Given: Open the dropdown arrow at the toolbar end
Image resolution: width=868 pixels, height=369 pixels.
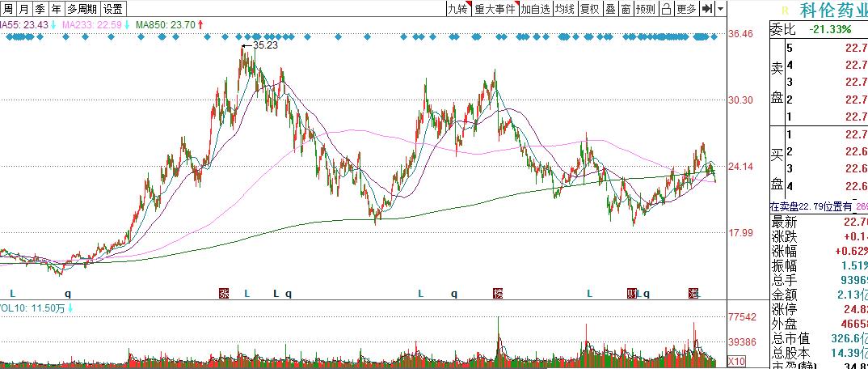Looking at the screenshot, I should (720, 9).
